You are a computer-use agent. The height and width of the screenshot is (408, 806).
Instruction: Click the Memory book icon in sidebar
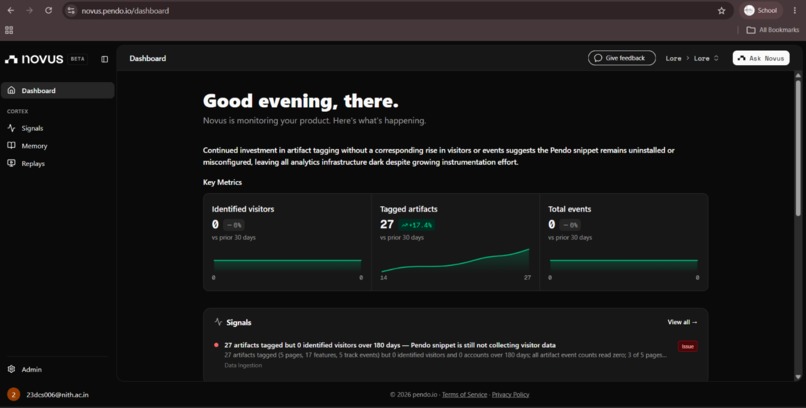(x=11, y=145)
